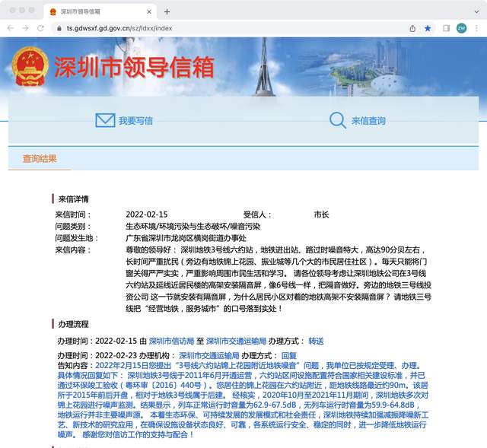487x448 pixels.
Task: Open the 来信查询 link
Action: tap(368, 121)
